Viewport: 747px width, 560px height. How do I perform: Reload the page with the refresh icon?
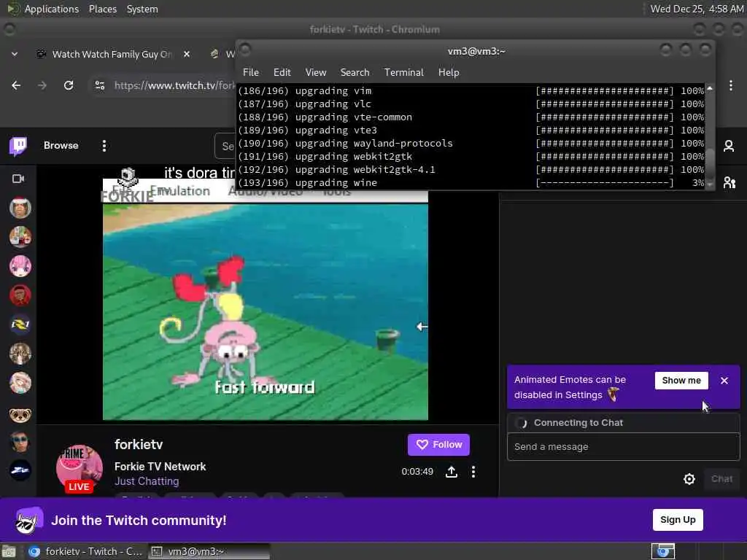69,85
